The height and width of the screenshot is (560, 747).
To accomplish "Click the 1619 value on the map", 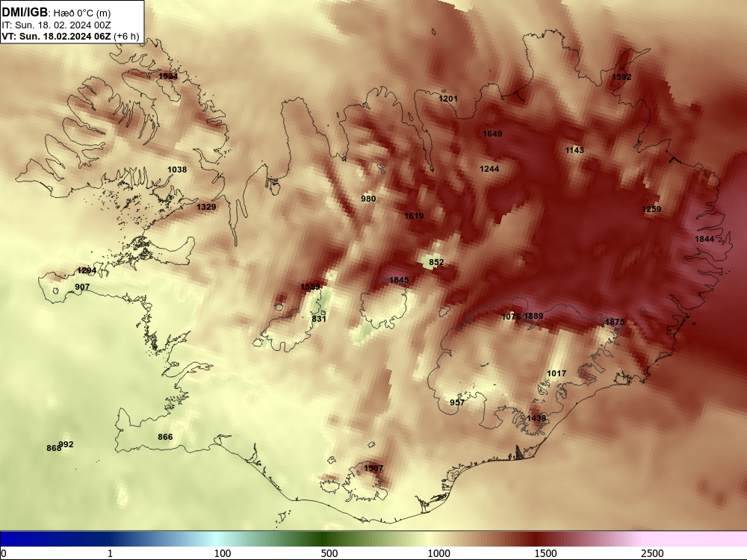I will coord(414,216).
